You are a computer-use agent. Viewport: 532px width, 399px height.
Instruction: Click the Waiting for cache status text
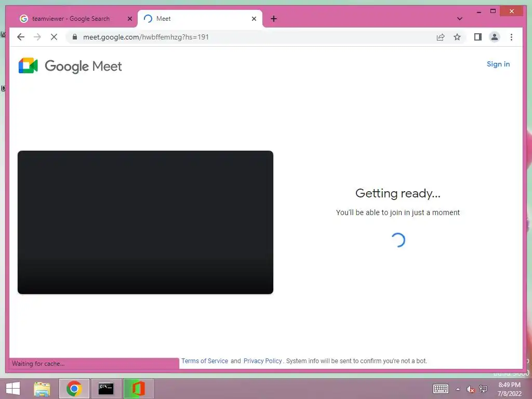(x=38, y=363)
